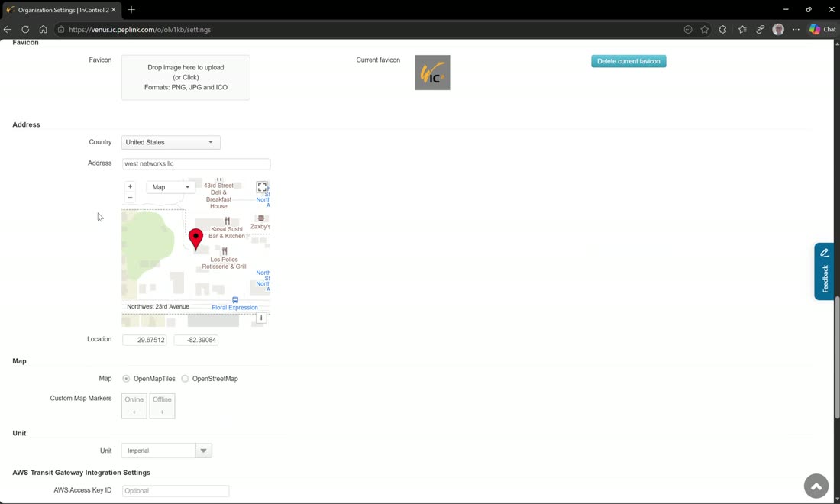Add a custom Offline map marker
The height and width of the screenshot is (504, 840).
click(162, 406)
